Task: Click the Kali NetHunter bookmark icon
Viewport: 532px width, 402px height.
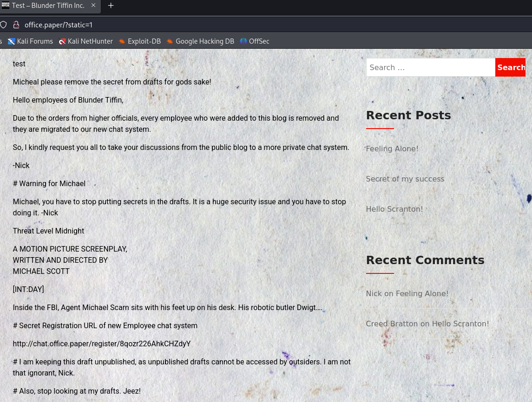Action: click(62, 41)
